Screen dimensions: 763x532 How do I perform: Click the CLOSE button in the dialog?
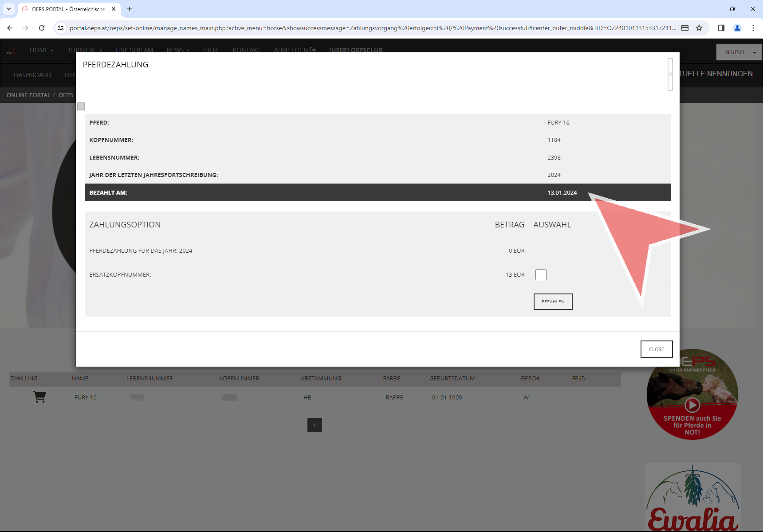tap(656, 349)
